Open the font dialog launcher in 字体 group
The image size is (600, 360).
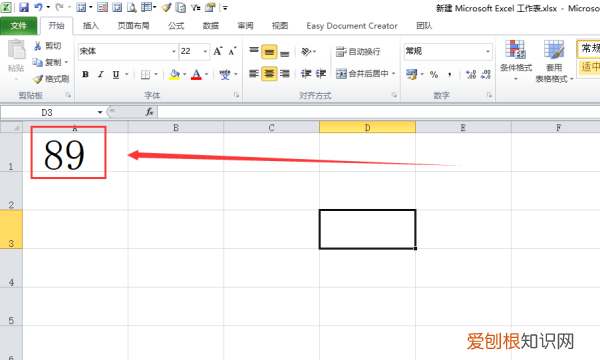(x=236, y=95)
